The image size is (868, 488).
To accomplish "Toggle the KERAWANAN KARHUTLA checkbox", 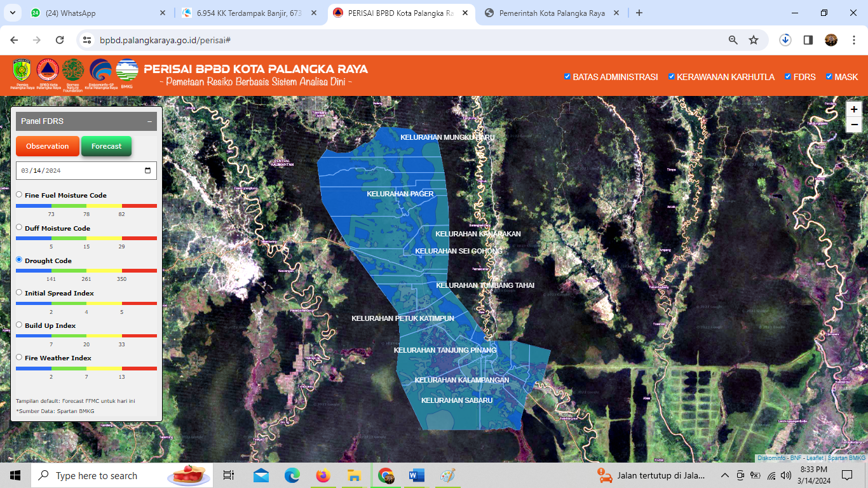I will 671,77.
